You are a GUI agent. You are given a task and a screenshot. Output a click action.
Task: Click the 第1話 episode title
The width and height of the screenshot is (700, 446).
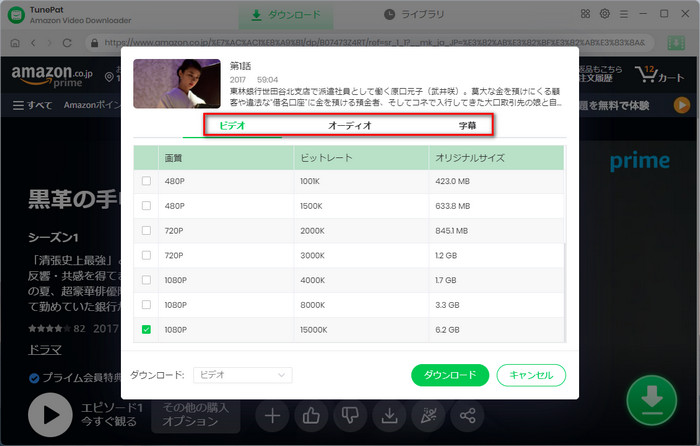click(240, 66)
